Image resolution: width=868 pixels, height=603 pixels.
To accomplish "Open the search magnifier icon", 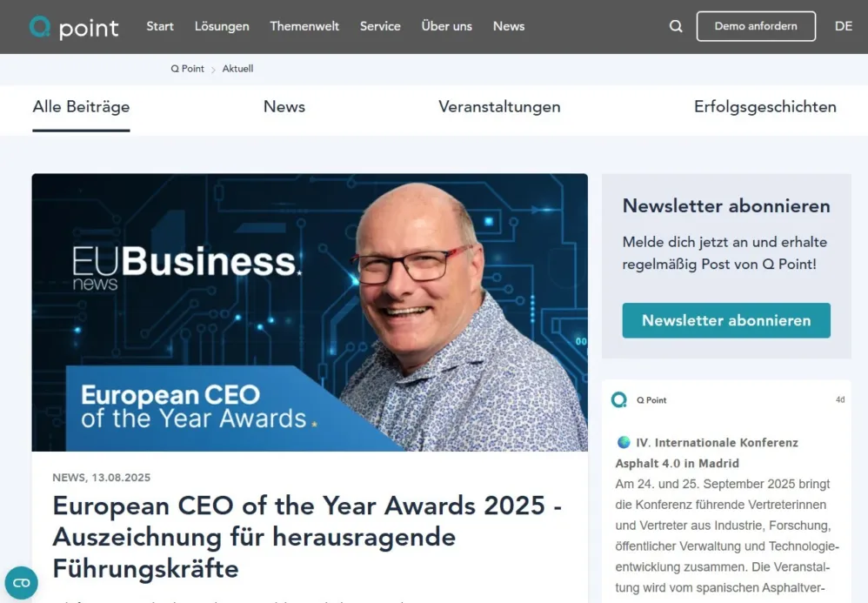I will [x=676, y=26].
